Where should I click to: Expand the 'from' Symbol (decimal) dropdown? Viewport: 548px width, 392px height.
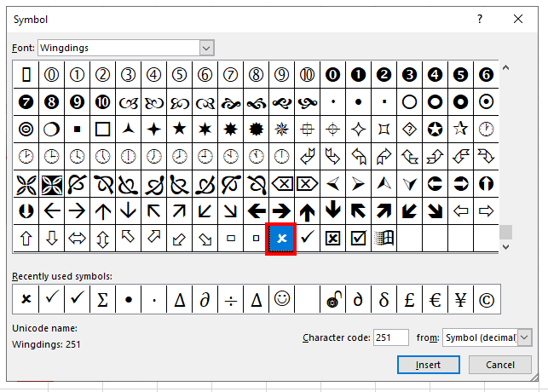pyautogui.click(x=523, y=338)
